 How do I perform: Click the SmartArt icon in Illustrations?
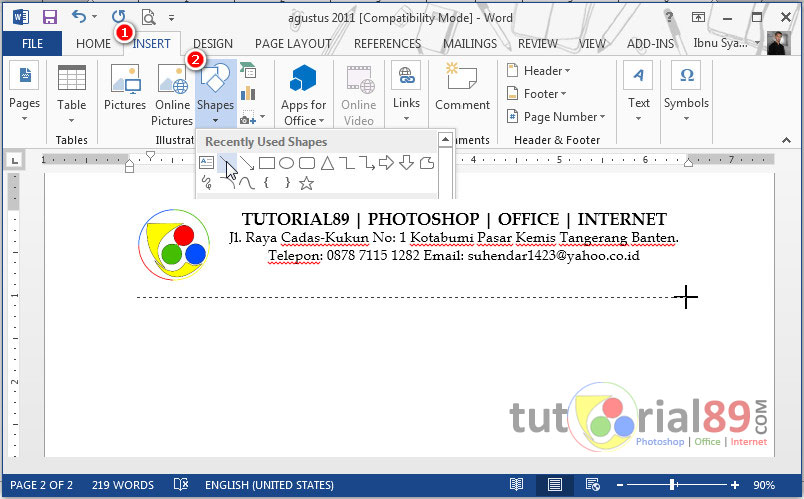248,70
